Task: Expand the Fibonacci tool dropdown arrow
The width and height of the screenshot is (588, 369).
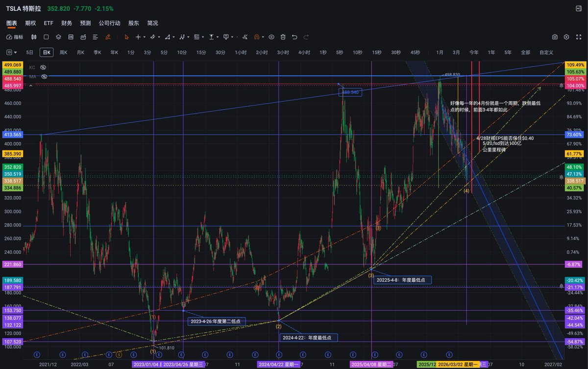Action: [203, 37]
